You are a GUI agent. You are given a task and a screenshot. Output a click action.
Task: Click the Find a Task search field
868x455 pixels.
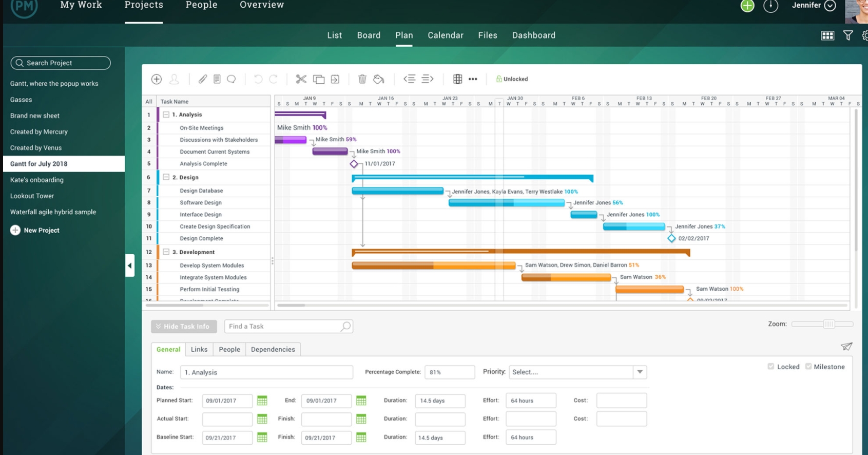coord(288,327)
